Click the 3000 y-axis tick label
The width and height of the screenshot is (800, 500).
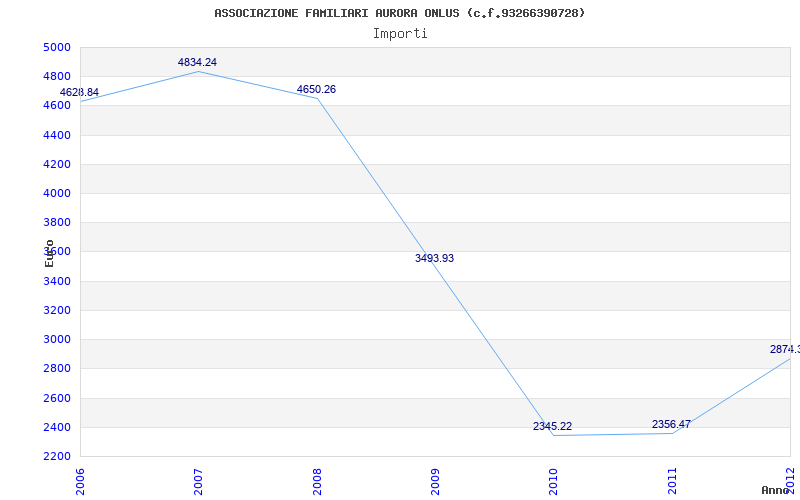pos(57,339)
